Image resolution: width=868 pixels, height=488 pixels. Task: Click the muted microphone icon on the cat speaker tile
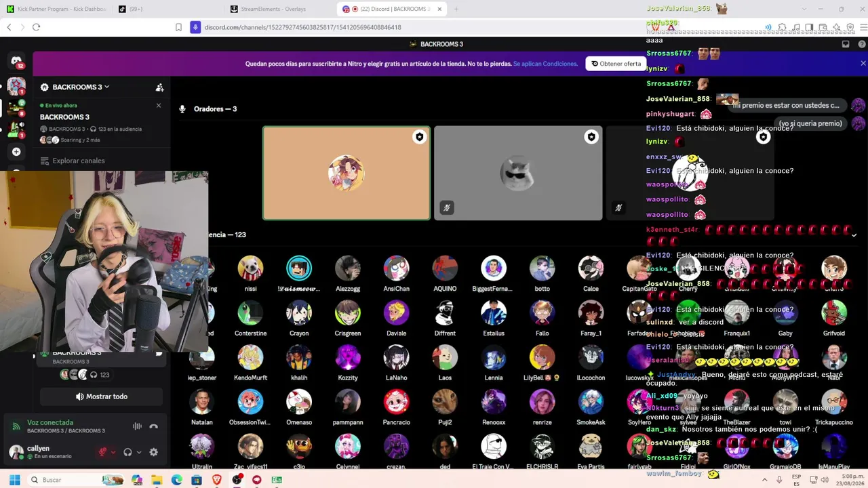point(446,208)
